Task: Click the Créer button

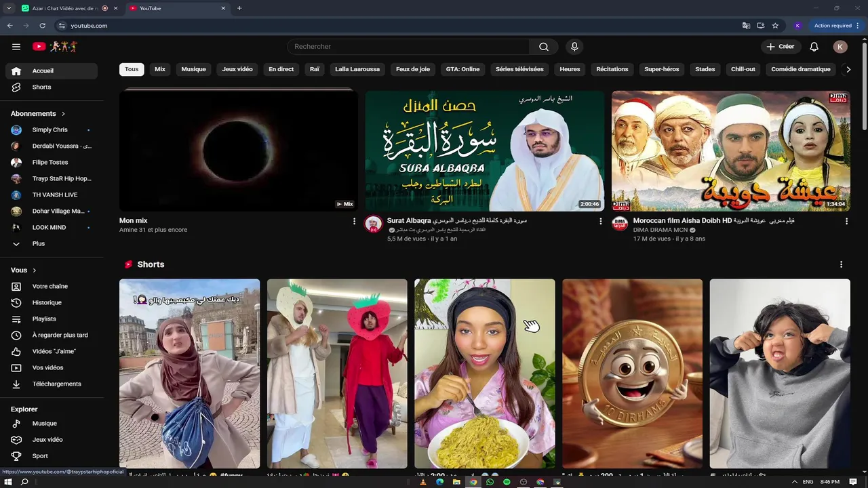Action: (x=780, y=47)
